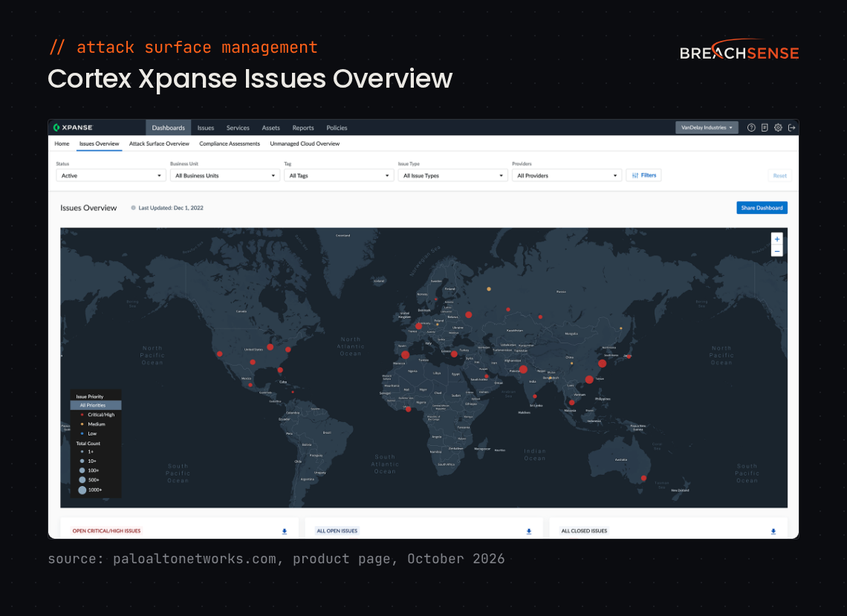The height and width of the screenshot is (616, 847).
Task: Click the sign out icon
Action: [x=791, y=128]
